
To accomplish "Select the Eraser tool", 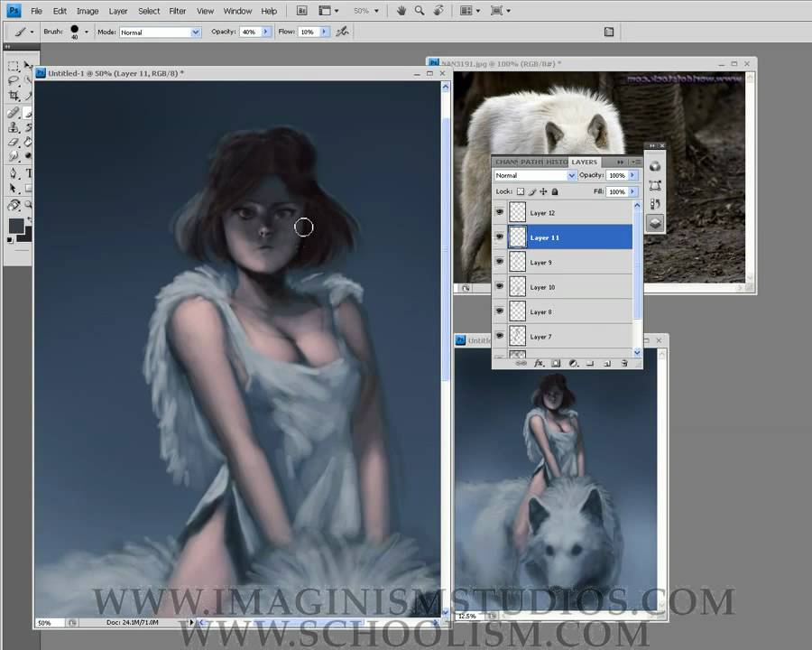I will pyautogui.click(x=14, y=142).
